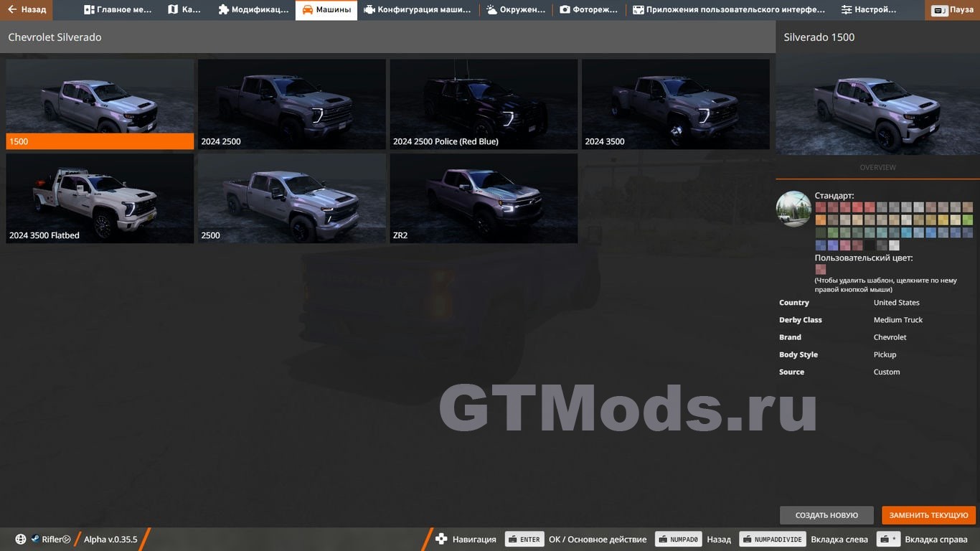Open the Модификации tab with puzzle icon
This screenshot has width=980, height=551.
pyautogui.click(x=253, y=10)
